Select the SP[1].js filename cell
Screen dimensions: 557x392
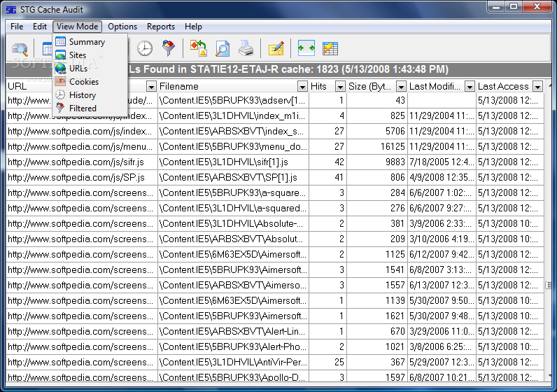(x=233, y=177)
